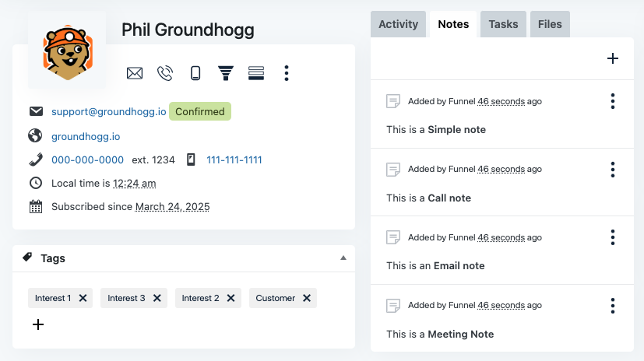Remove the Interest 2 tag

tap(231, 298)
